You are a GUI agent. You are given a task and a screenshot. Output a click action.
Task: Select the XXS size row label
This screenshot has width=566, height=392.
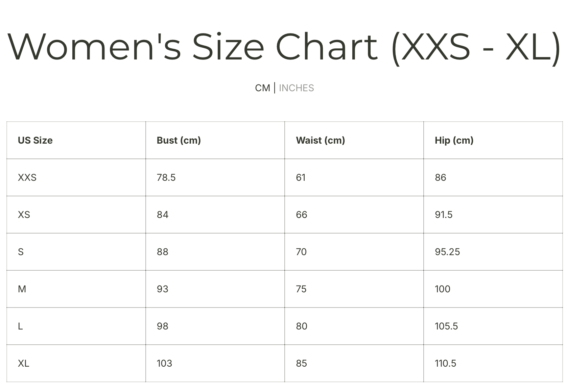27,177
